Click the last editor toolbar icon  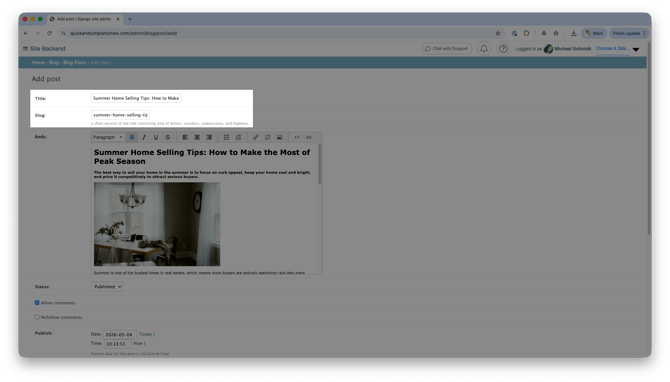click(309, 137)
